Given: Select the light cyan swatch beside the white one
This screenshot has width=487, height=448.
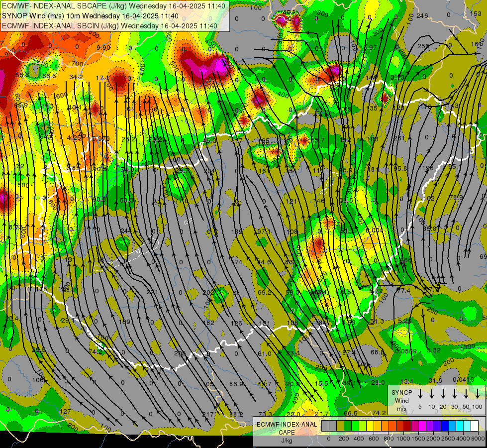Looking at the screenshot, I should click(467, 426).
